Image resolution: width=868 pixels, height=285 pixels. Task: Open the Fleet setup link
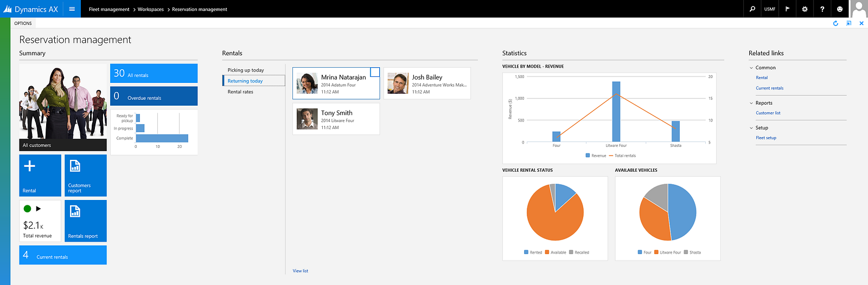[766, 138]
